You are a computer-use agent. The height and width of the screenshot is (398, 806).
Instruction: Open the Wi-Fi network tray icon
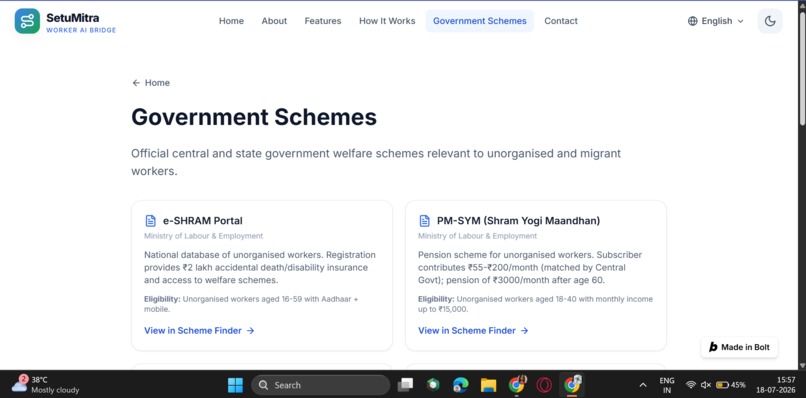(x=691, y=385)
